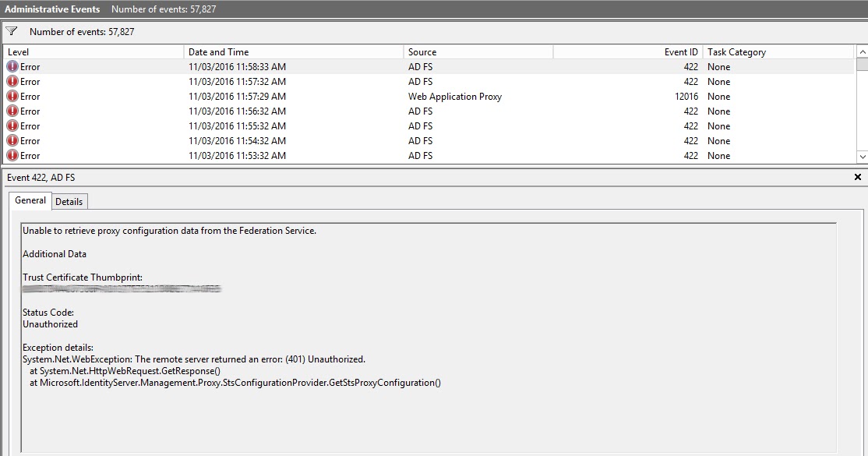Viewport: 868px width, 456px height.
Task: Click the error icon on the 11:54:32 AM row
Action: click(x=10, y=140)
